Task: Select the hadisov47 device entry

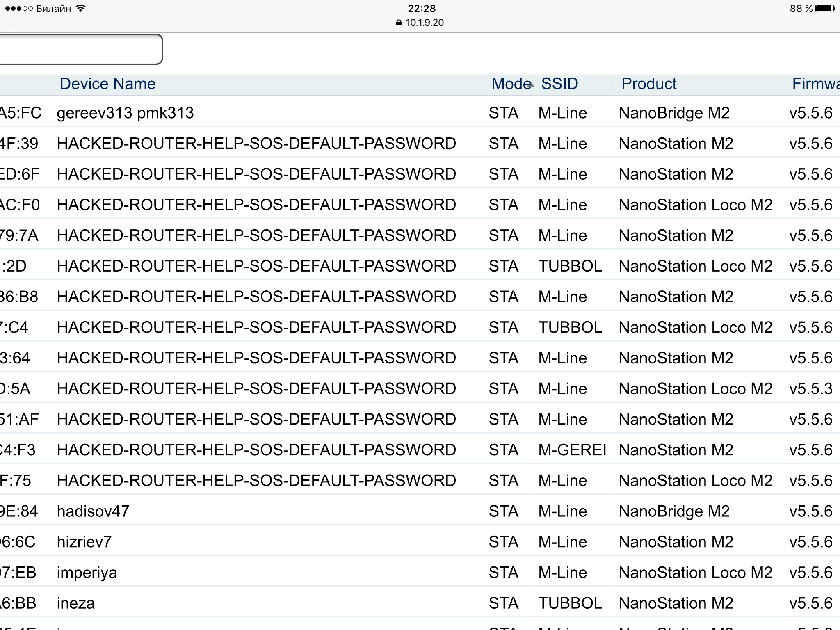Action: [x=420, y=511]
